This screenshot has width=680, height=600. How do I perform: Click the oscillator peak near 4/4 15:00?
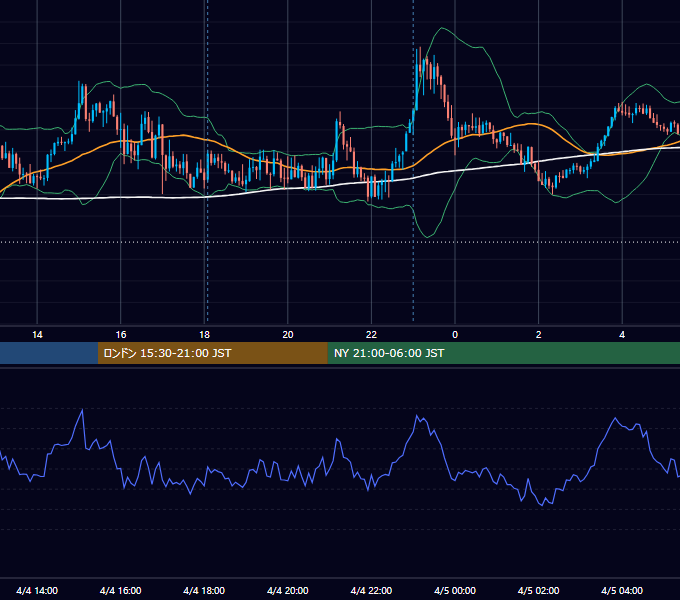(x=82, y=410)
